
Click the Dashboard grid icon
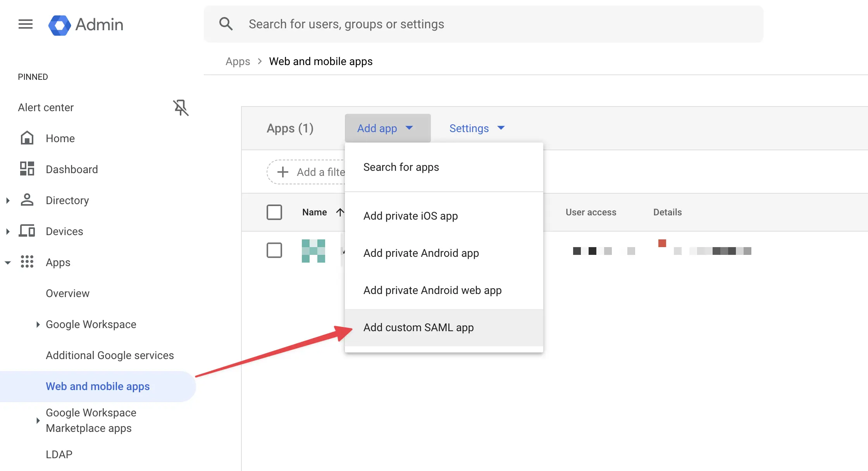pyautogui.click(x=27, y=169)
